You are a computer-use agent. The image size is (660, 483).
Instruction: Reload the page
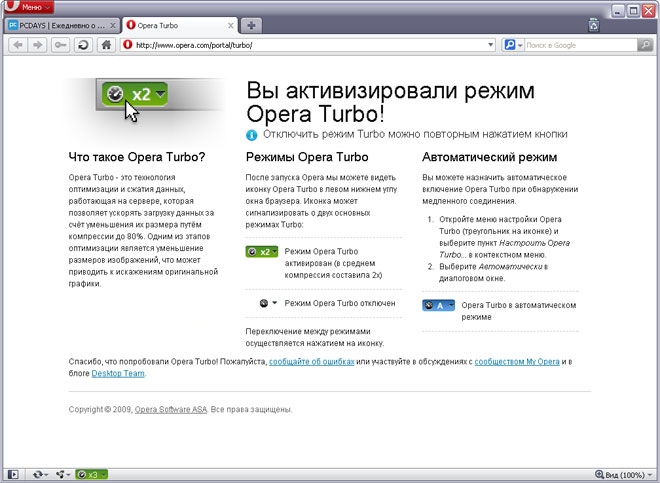coord(83,45)
